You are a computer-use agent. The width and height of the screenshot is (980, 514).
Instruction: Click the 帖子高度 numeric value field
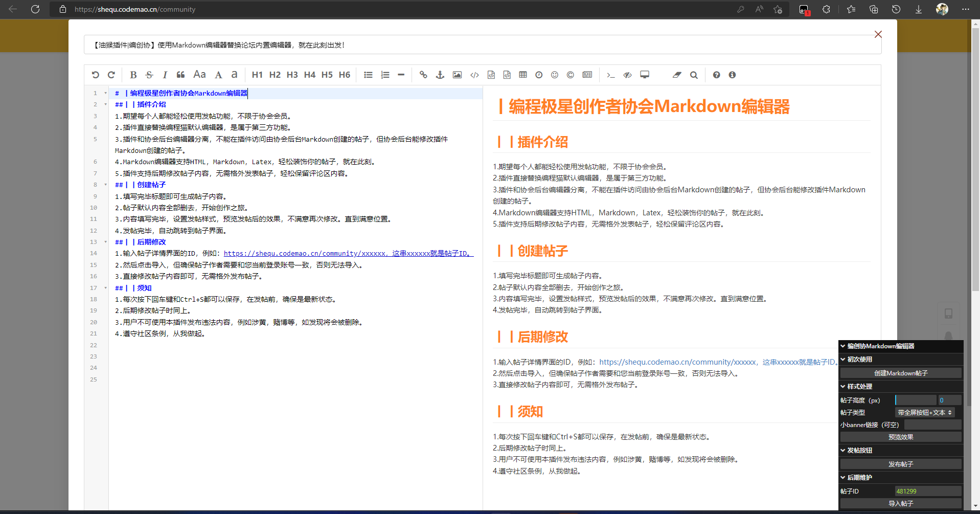point(950,400)
